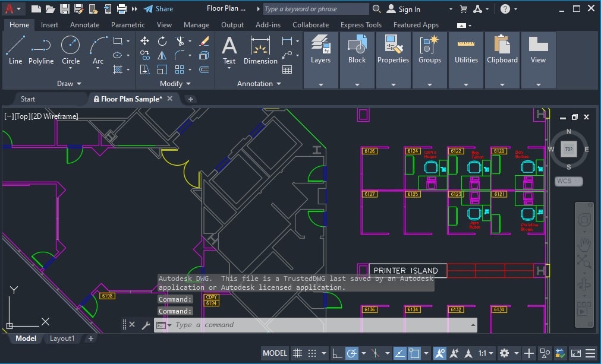Toggle show annotation objects in status bar

(440, 353)
